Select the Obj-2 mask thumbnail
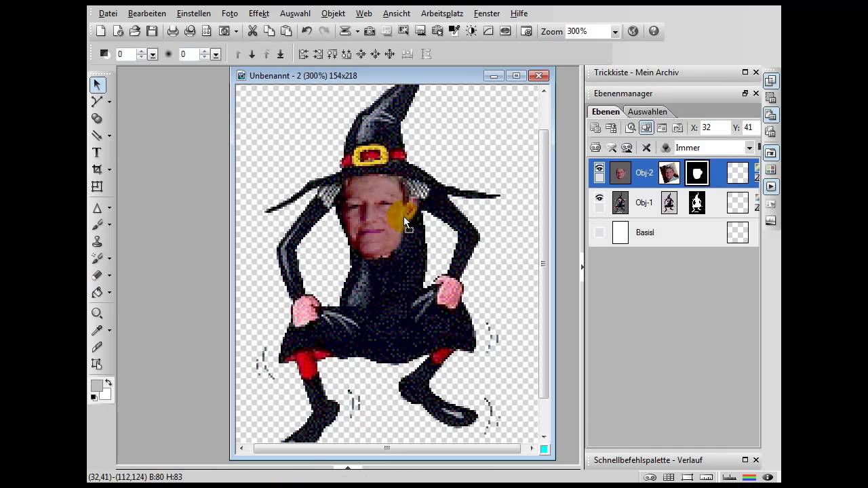This screenshot has height=488, width=868. 697,173
